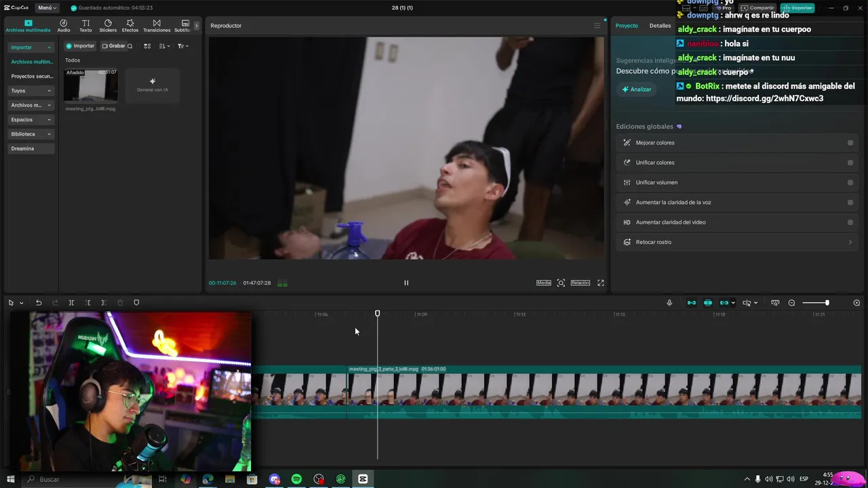Switch to the Proyecto tab
Viewport: 868px width, 488px height.
(x=627, y=26)
